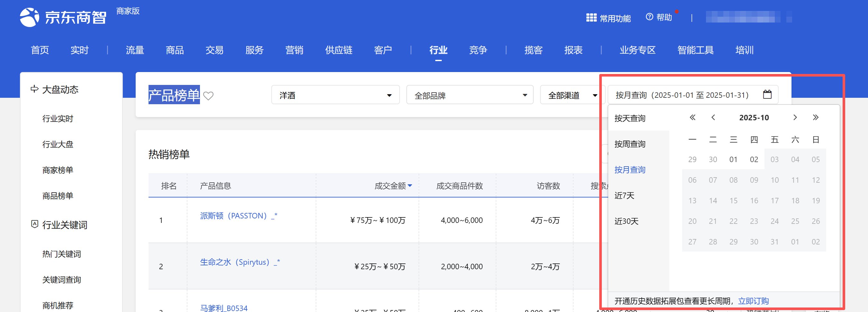Open the 全部渠道 channel dropdown
Viewport: 868px width, 312px height.
tap(573, 95)
